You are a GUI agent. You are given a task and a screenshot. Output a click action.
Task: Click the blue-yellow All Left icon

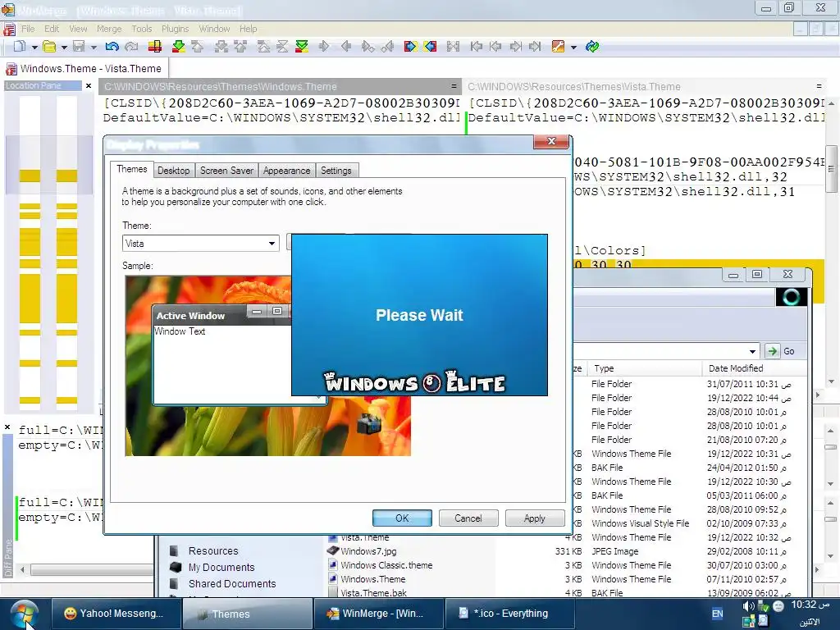click(430, 47)
